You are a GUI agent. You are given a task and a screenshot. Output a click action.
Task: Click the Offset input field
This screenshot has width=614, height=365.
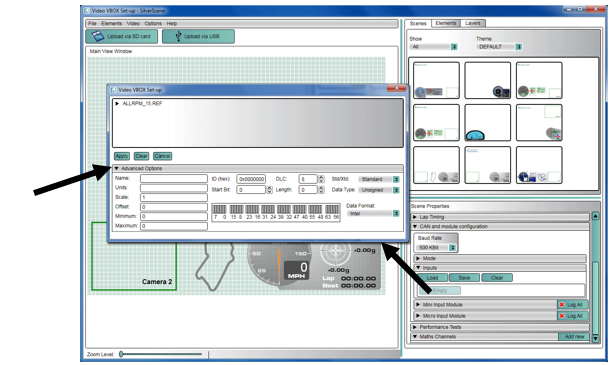pos(174,207)
